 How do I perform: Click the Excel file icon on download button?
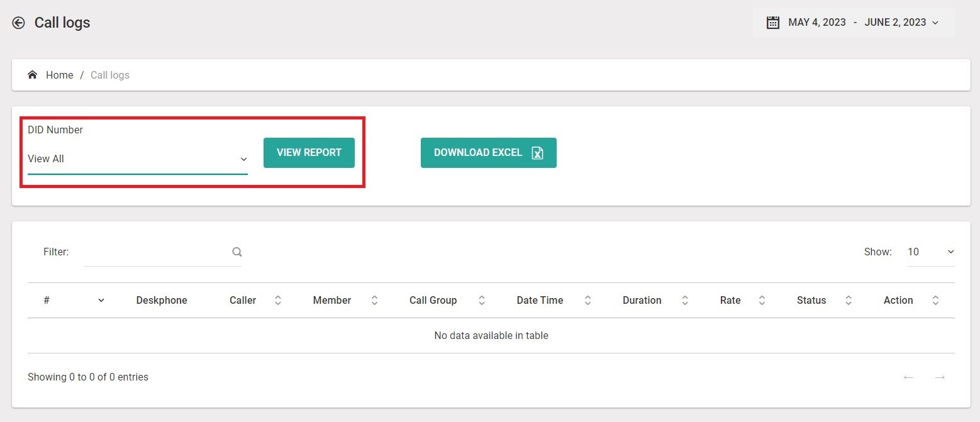[537, 153]
